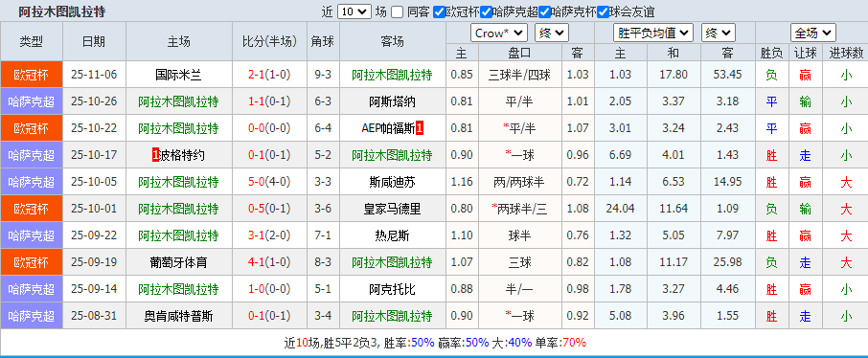Click the 欧冠杯 tag in the 25-10-22 row
The width and height of the screenshot is (868, 358).
tap(32, 128)
